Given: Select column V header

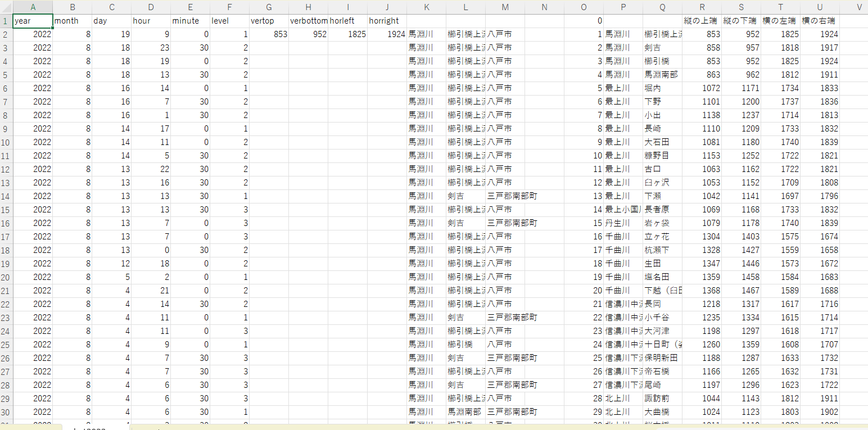Looking at the screenshot, I should pyautogui.click(x=859, y=7).
